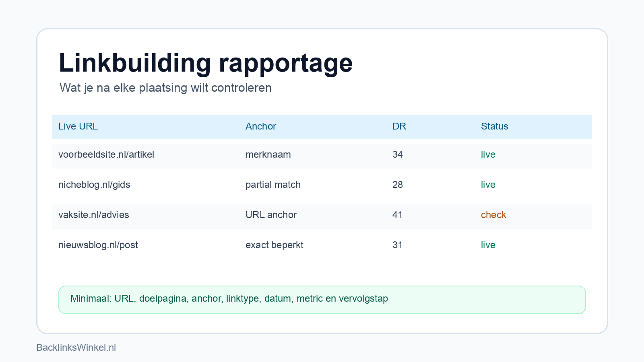Select subtitle 'Wat je na elke plaatsing wilt controleren'
This screenshot has width=644, height=362.
(165, 88)
